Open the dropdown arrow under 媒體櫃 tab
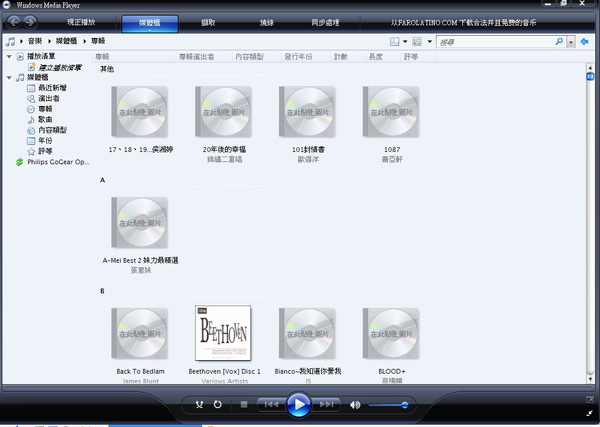The height and width of the screenshot is (427, 600). tap(150, 30)
